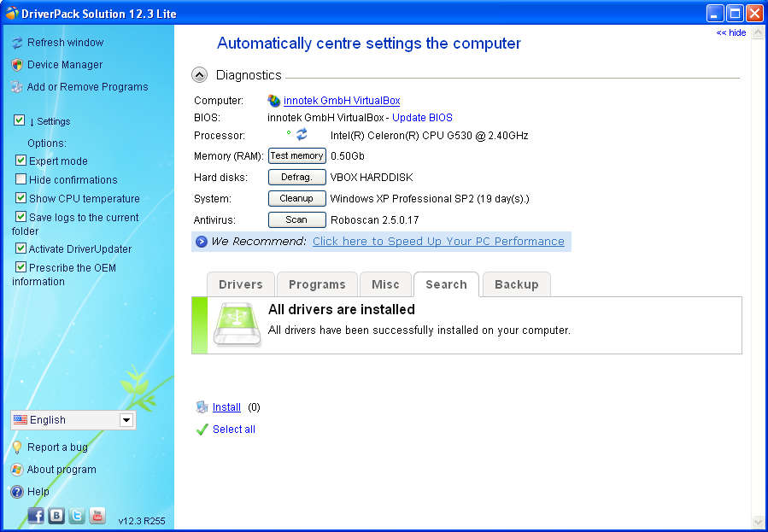Click the Select all link
768x532 pixels.
233,430
